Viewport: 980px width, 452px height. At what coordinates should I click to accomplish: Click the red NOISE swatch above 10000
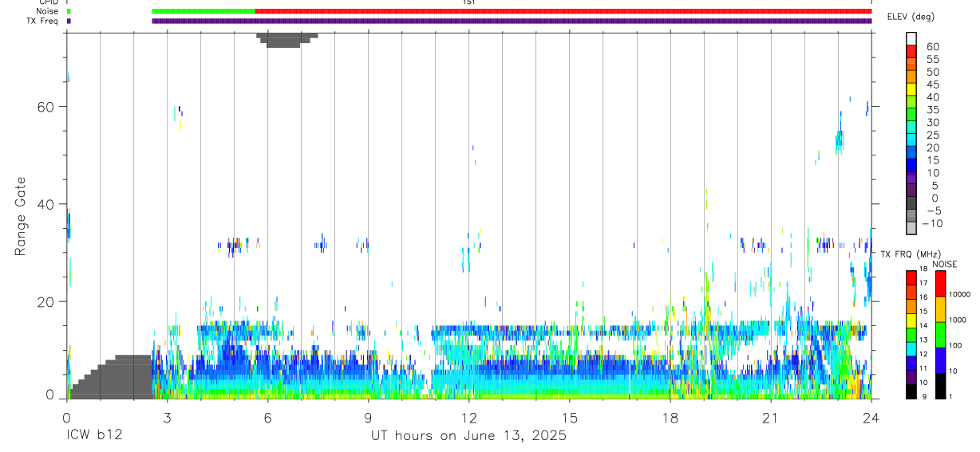[x=940, y=284]
